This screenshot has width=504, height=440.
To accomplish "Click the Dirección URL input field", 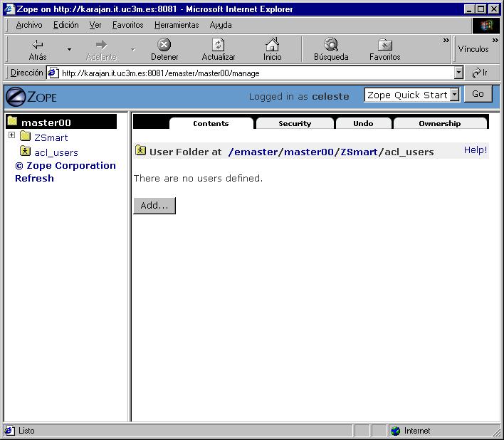I will [x=254, y=73].
